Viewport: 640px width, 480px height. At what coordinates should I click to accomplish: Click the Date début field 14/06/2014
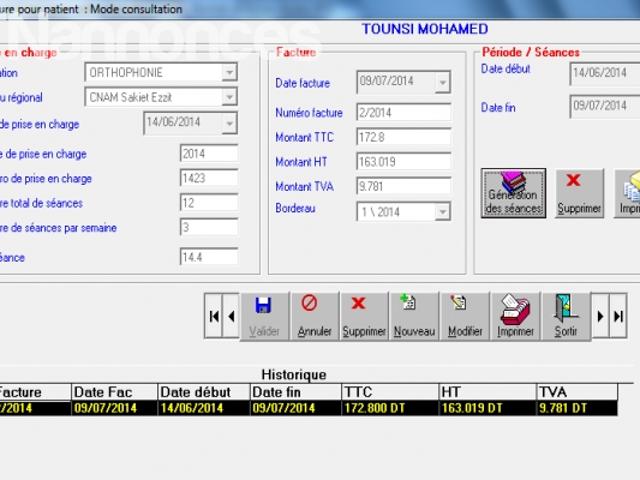click(605, 73)
